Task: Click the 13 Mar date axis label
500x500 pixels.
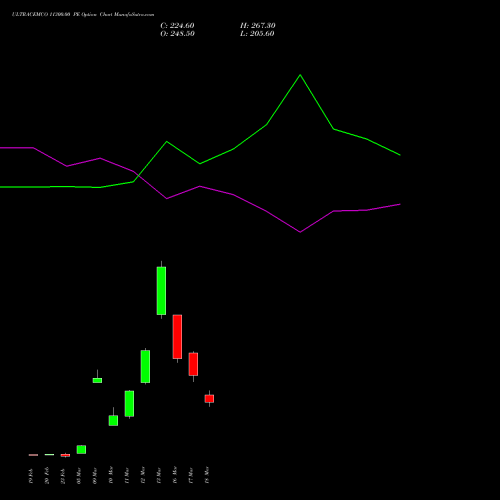Action: point(159,475)
